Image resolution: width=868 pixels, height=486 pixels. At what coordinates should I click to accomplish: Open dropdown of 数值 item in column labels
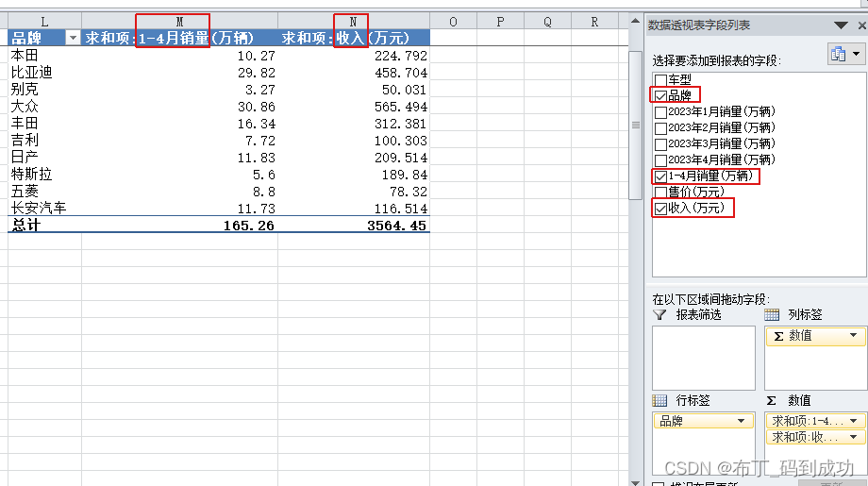pos(853,335)
